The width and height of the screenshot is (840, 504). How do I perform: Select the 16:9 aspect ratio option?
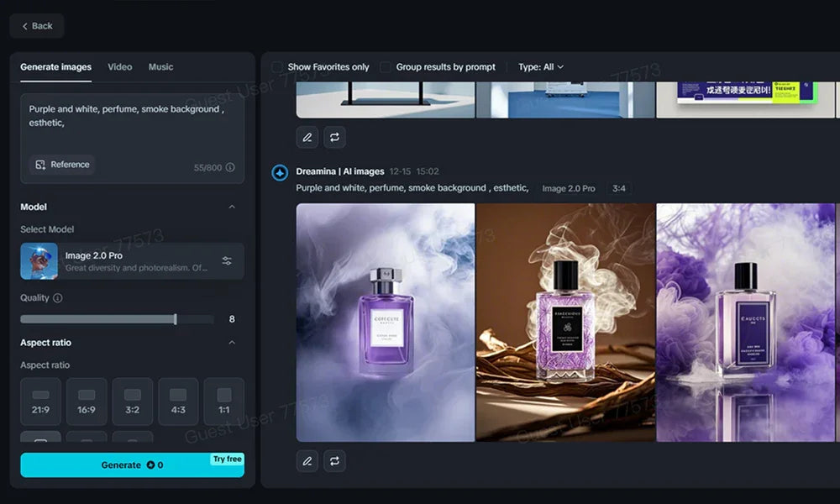(87, 402)
